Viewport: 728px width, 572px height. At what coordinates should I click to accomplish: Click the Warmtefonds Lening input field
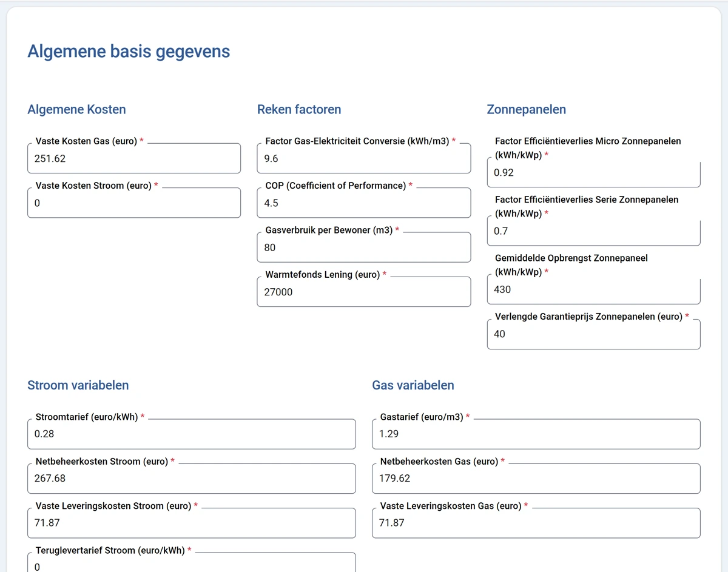pyautogui.click(x=364, y=292)
